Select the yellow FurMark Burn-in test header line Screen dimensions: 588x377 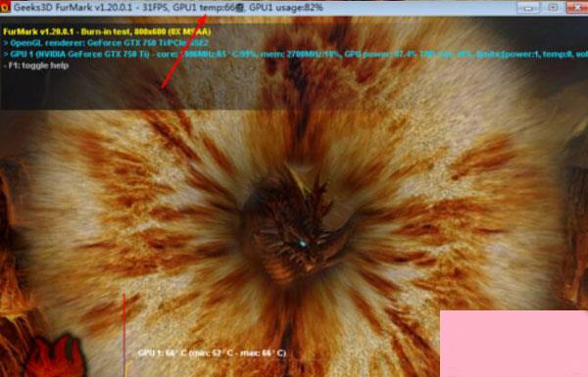[x=107, y=32]
